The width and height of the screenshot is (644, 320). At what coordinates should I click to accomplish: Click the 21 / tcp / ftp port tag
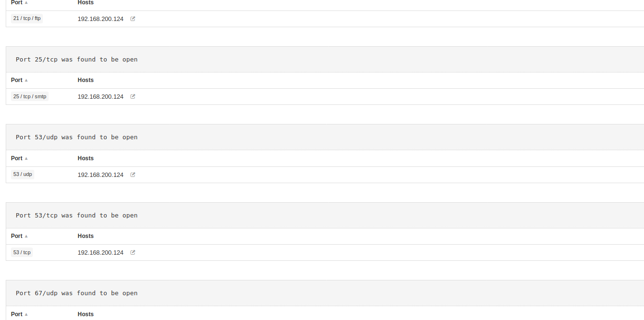pos(27,19)
